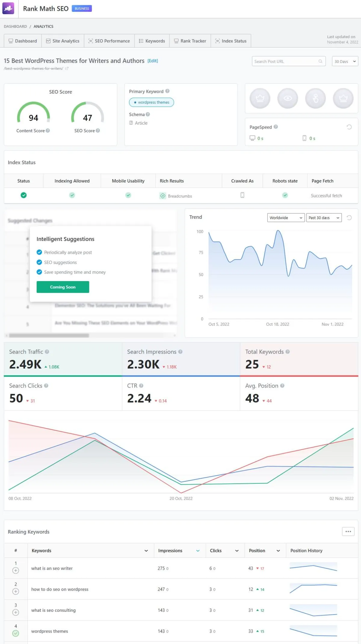Open the post URL external link icon

pyautogui.click(x=67, y=69)
